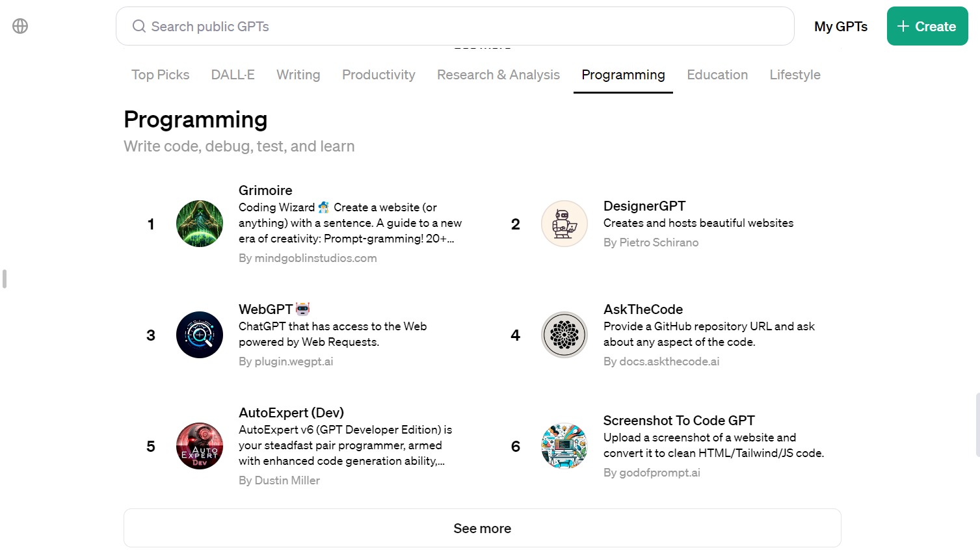Open the Screenshot To Code GPT avatar
This screenshot has width=980, height=550.
[564, 446]
